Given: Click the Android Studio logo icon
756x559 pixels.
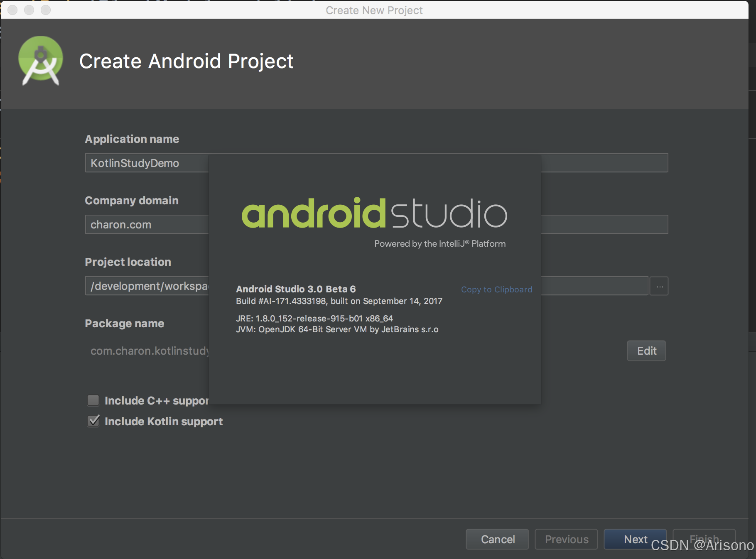Looking at the screenshot, I should pos(41,61).
